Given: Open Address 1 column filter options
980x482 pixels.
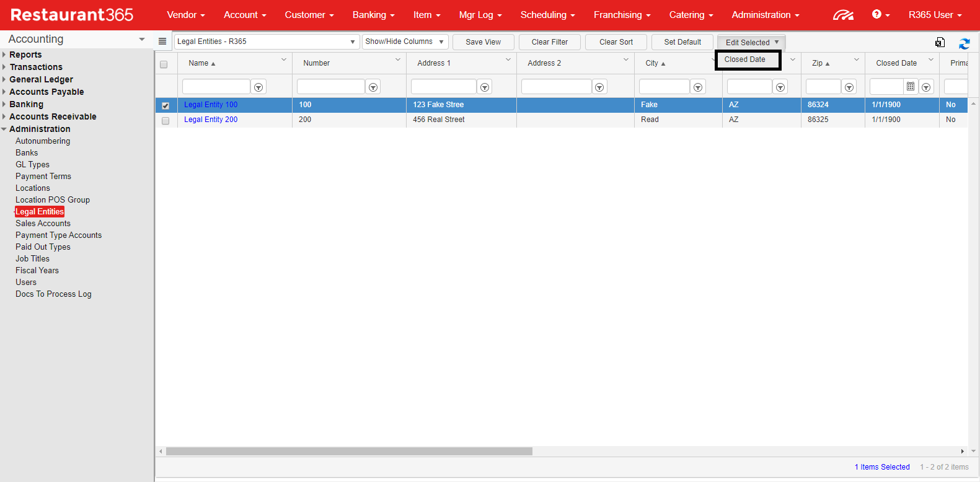Looking at the screenshot, I should click(x=485, y=87).
